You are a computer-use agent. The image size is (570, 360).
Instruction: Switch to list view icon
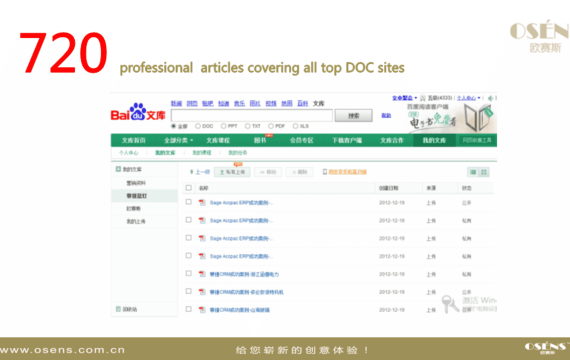click(473, 172)
